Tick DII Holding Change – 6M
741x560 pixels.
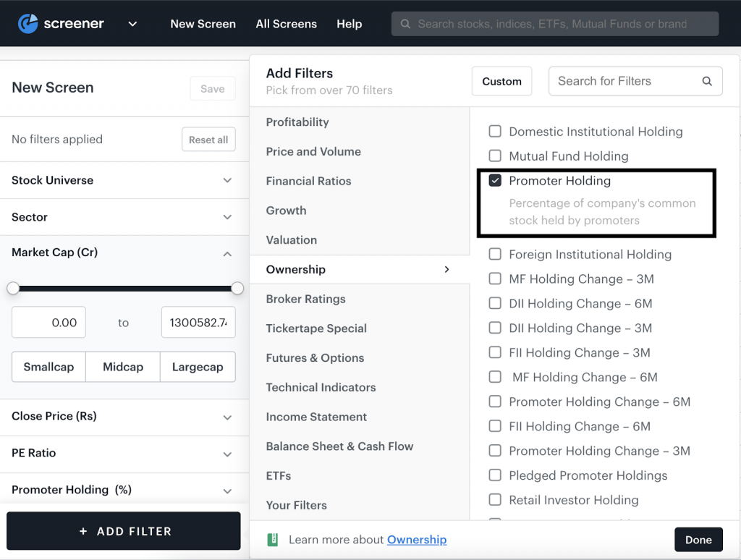[495, 303]
